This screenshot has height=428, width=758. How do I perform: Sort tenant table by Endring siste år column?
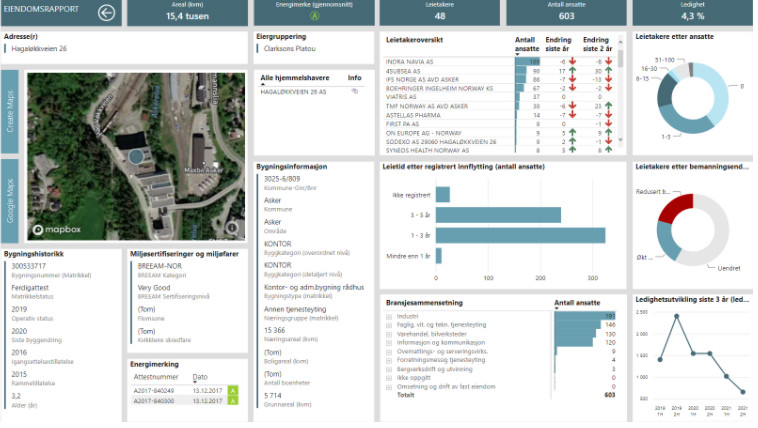click(x=558, y=44)
